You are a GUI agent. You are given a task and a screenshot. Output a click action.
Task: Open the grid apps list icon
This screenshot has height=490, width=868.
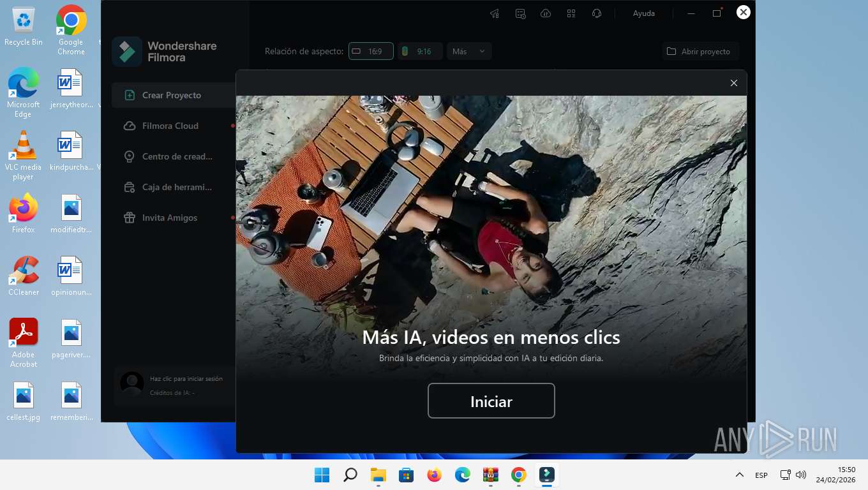pos(571,13)
